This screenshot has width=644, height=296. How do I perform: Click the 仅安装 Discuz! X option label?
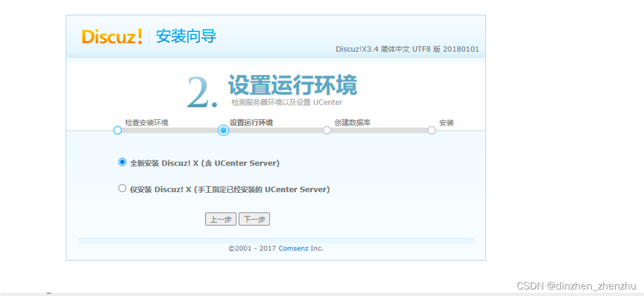point(230,190)
